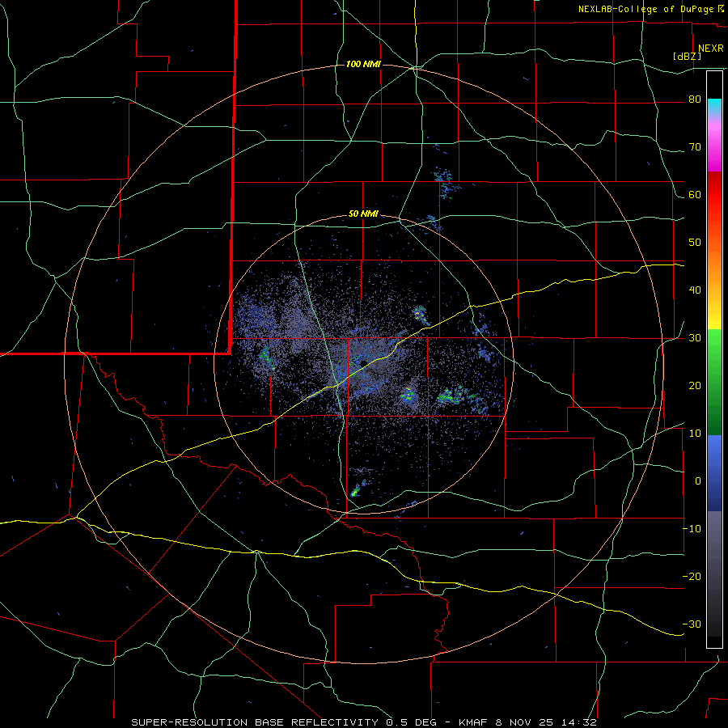The height and width of the screenshot is (728, 728).
Task: Click the reflectivity color scale bar
Action: coord(714,359)
